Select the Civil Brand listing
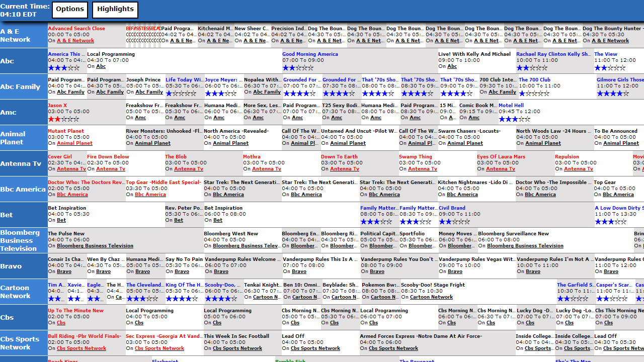 [452, 208]
